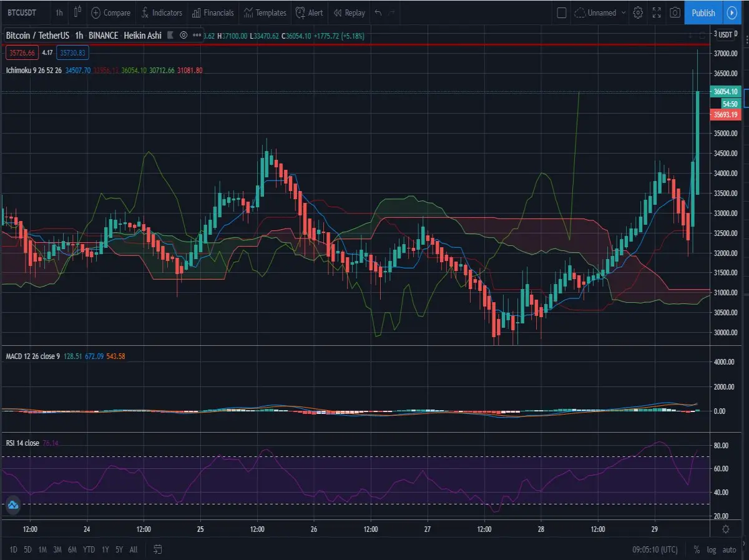Open the layout selection square icon
The height and width of the screenshot is (560, 749).
[561, 12]
